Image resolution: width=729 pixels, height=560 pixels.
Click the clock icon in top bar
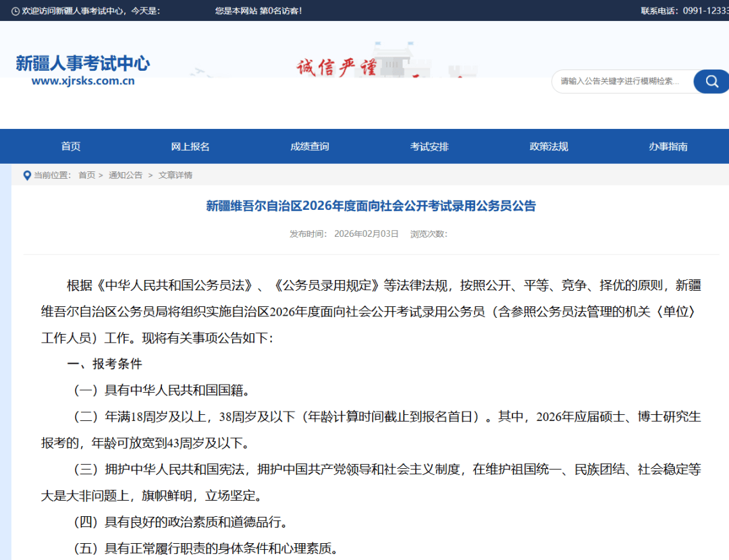tap(16, 11)
